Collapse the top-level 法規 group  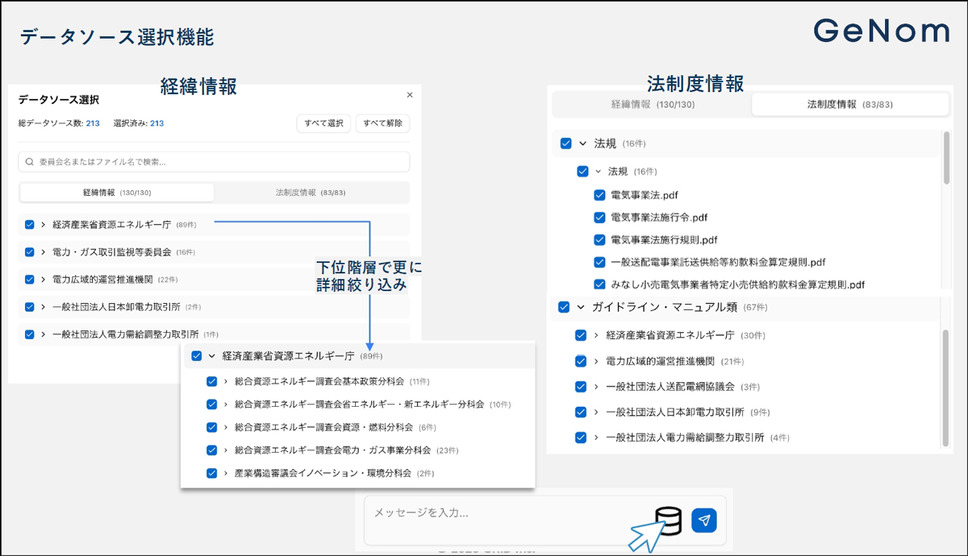582,144
